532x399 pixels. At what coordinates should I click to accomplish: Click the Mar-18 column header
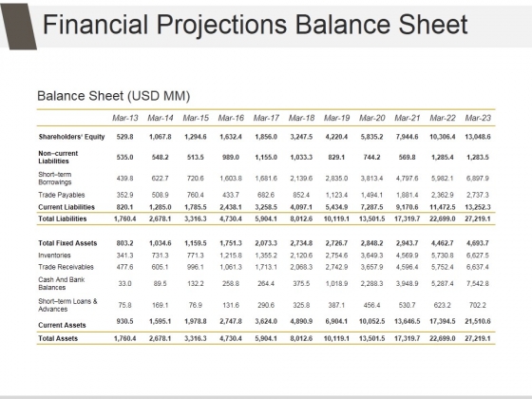coord(302,118)
